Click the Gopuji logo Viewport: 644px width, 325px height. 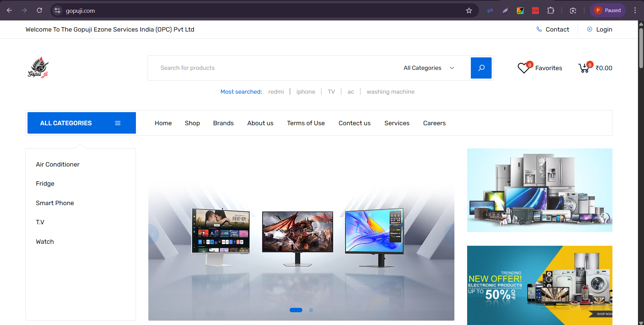(38, 67)
